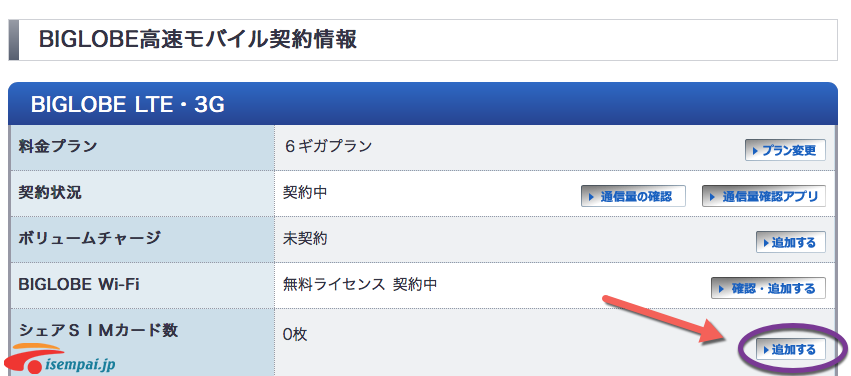This screenshot has width=851, height=376.
Task: Click the 契約中 status text in the 契約状況 row
Action: [x=305, y=192]
